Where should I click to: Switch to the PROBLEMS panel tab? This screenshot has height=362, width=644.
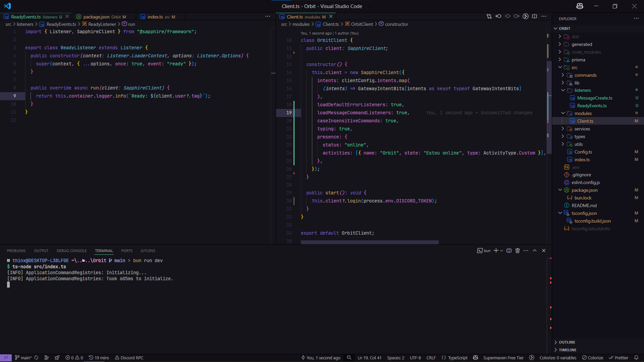coord(16,251)
